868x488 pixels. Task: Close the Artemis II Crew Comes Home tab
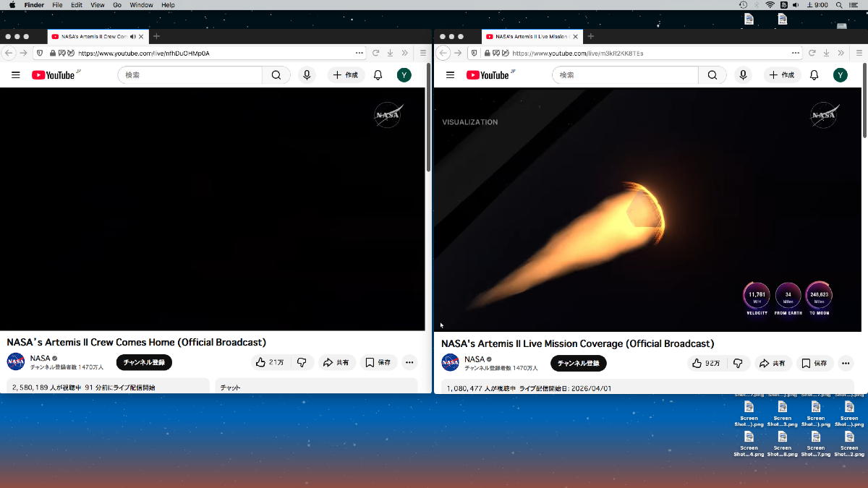(x=141, y=36)
